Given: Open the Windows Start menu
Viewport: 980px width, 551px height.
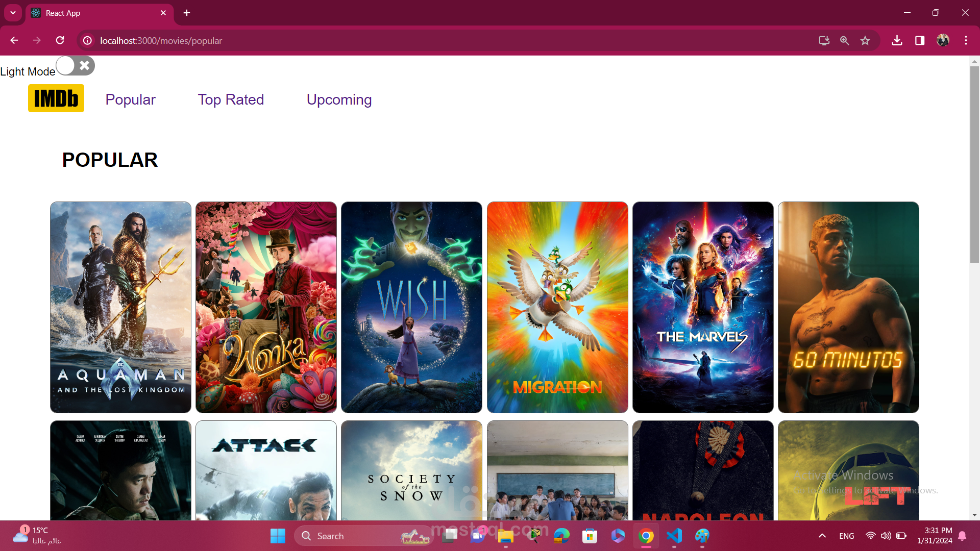Looking at the screenshot, I should coord(278,536).
